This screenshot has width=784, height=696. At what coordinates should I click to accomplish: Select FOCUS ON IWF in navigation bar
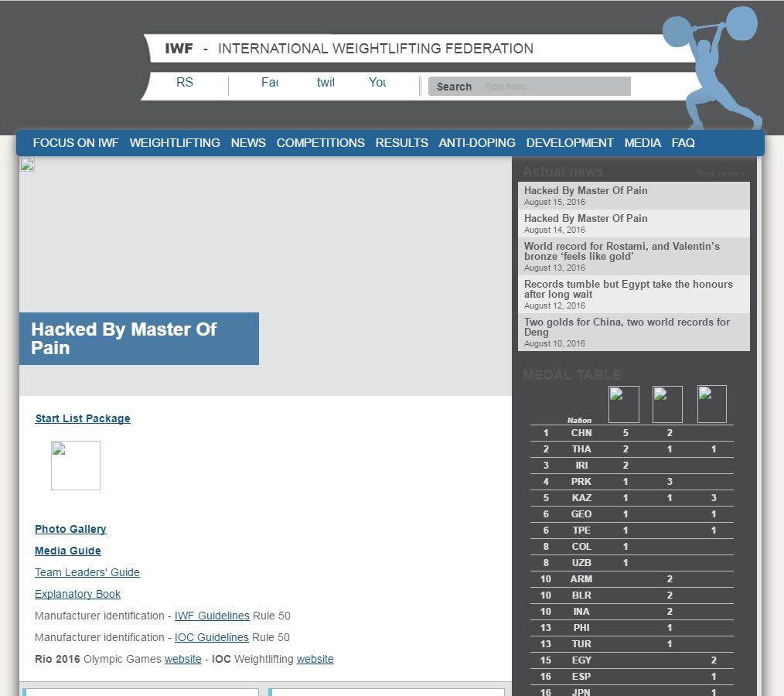(76, 143)
